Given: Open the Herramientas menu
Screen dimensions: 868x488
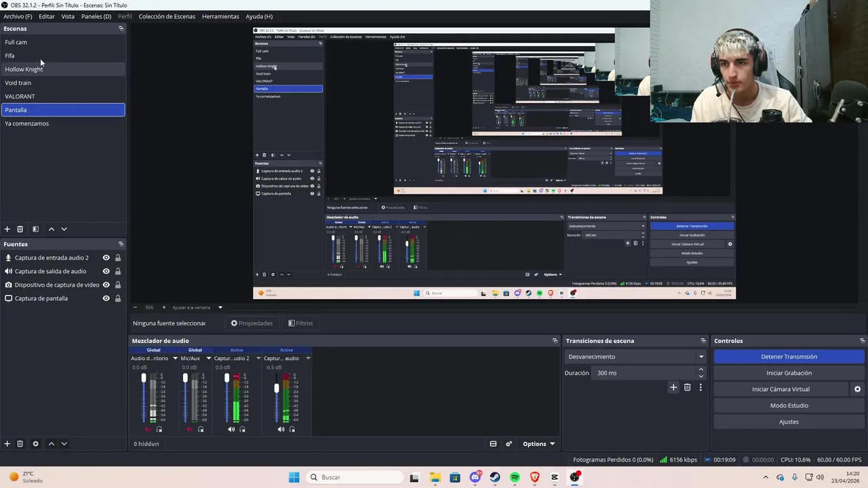Looking at the screenshot, I should click(220, 16).
